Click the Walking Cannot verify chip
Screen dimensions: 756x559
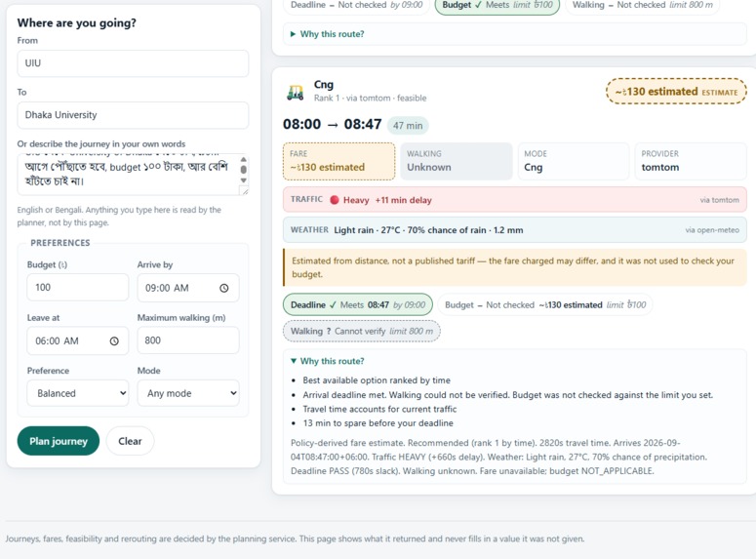362,332
